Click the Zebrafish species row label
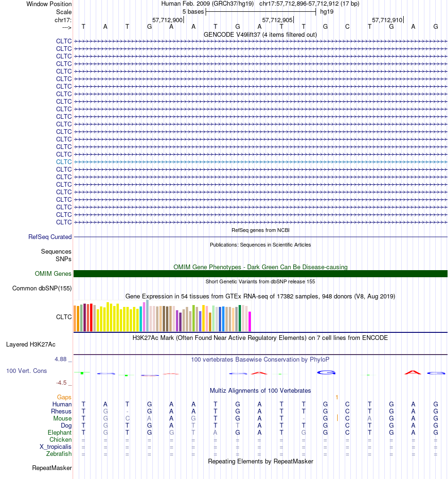This screenshot has height=479, width=448. [59, 454]
